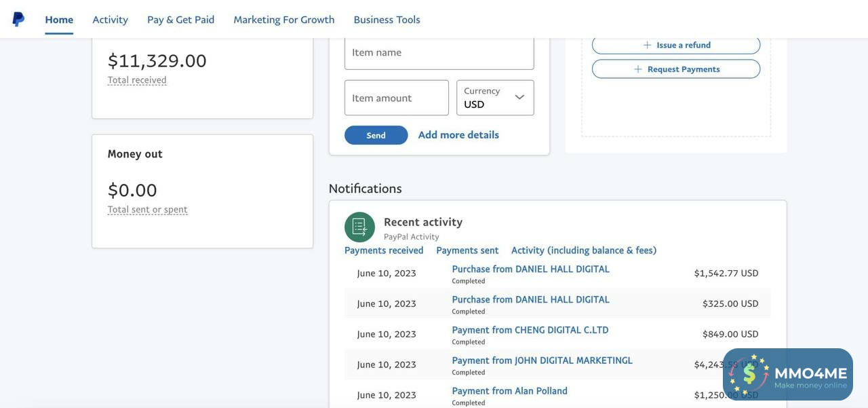Click the Add more details link
This screenshot has width=868, height=408.
[458, 135]
